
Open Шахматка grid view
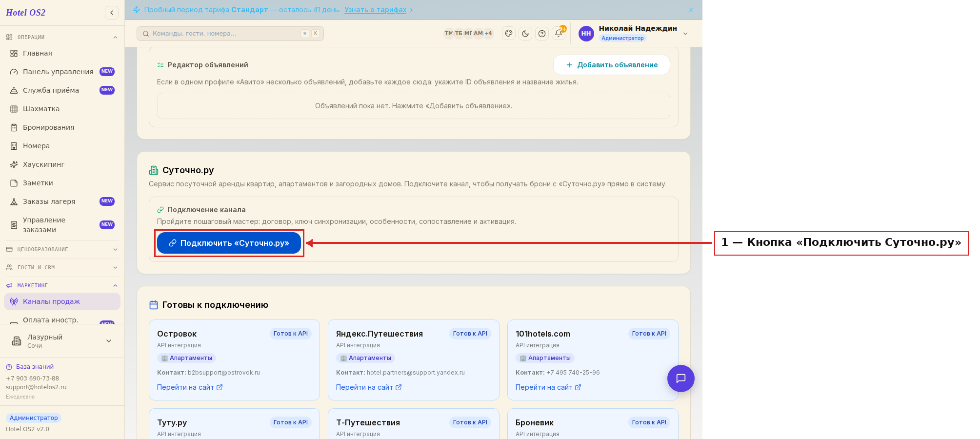62,109
